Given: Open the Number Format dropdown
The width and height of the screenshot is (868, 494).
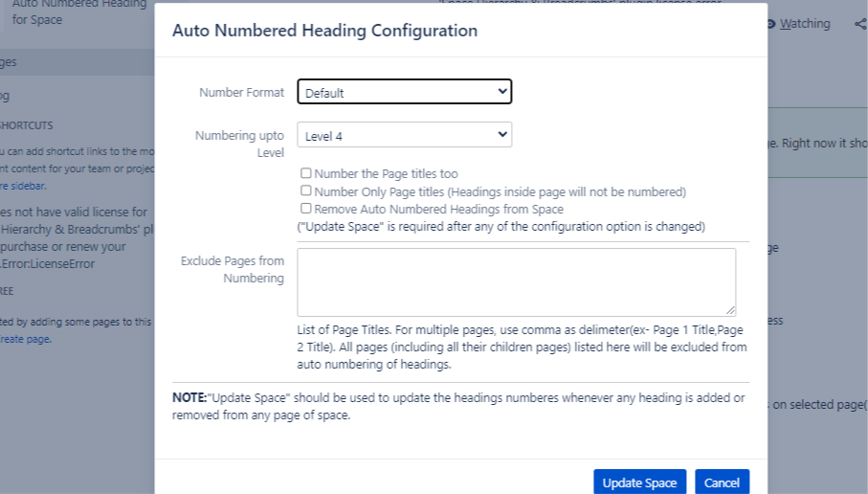Looking at the screenshot, I should pos(405,92).
